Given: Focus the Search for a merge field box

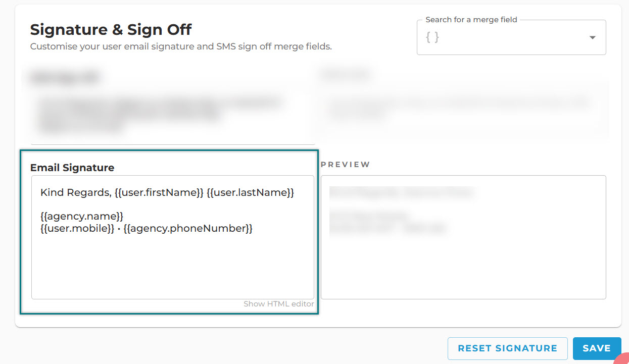Looking at the screenshot, I should (x=511, y=37).
